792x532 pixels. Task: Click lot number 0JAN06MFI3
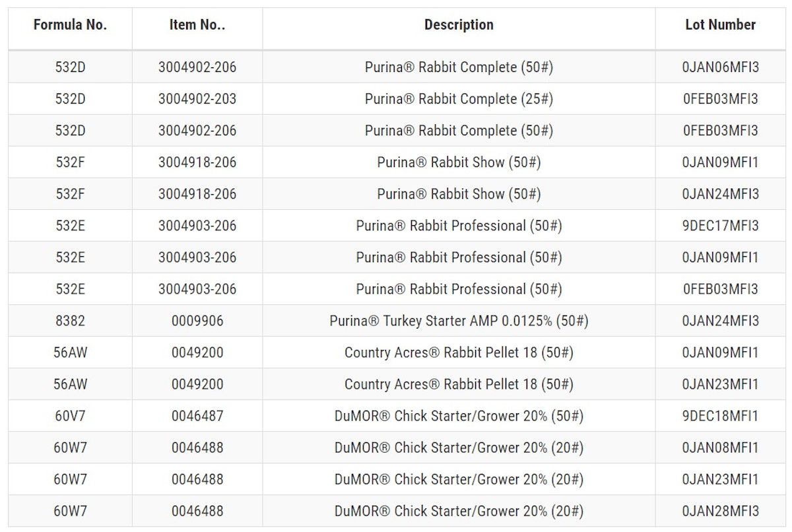pos(721,67)
